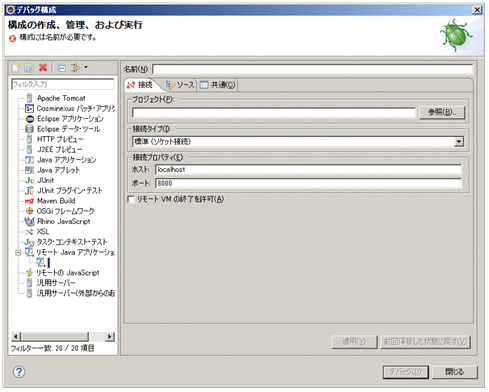The width and height of the screenshot is (489, 392).
Task: Click the Eclipse データ・ツール icon
Action: (30, 129)
